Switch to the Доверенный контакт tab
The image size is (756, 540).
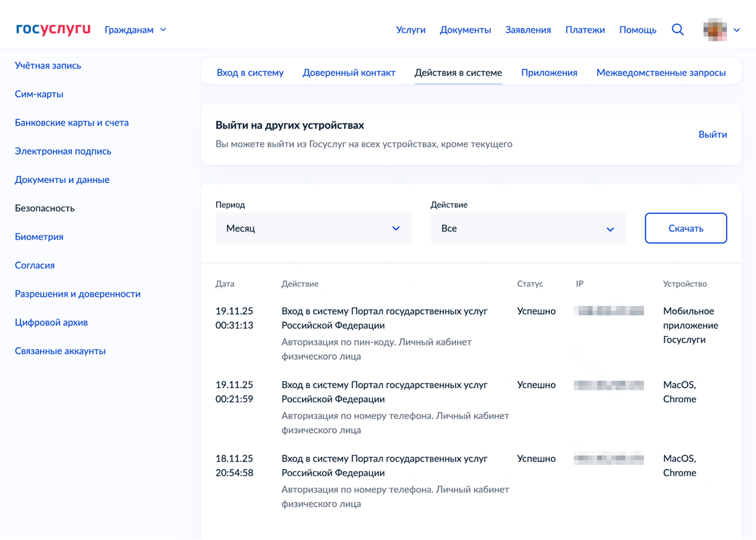pyautogui.click(x=349, y=73)
